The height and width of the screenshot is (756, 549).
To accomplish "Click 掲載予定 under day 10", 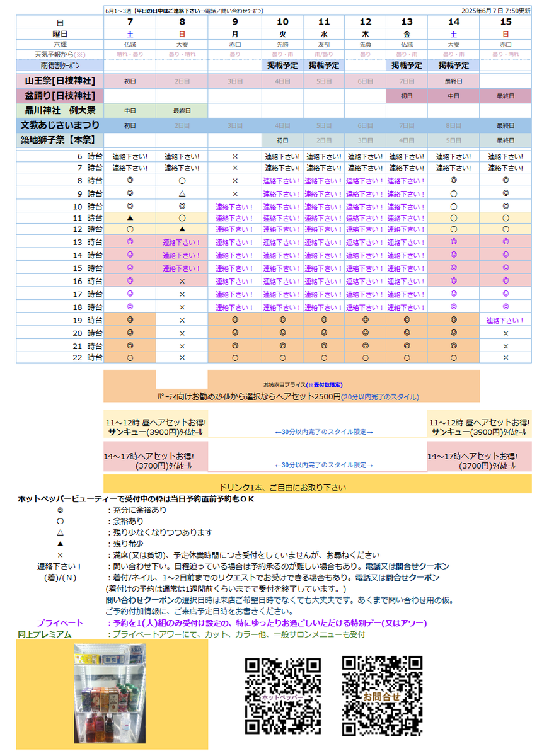I will pos(282,65).
